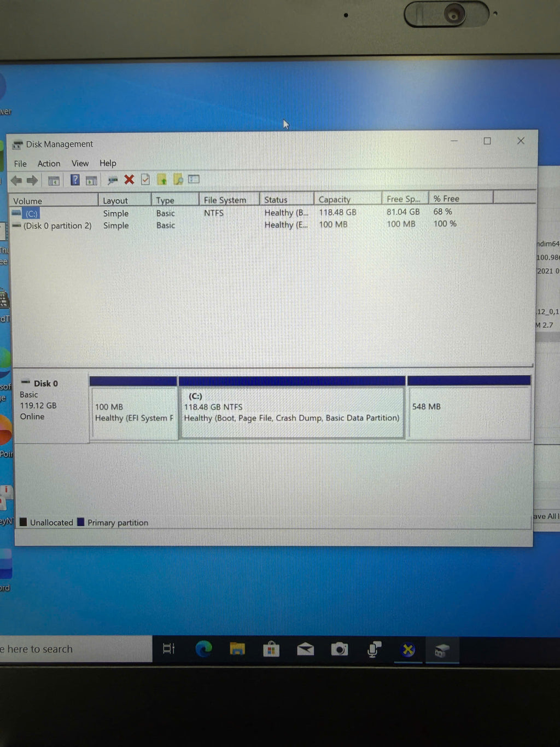Select the (C:) volume row in list

point(32,213)
